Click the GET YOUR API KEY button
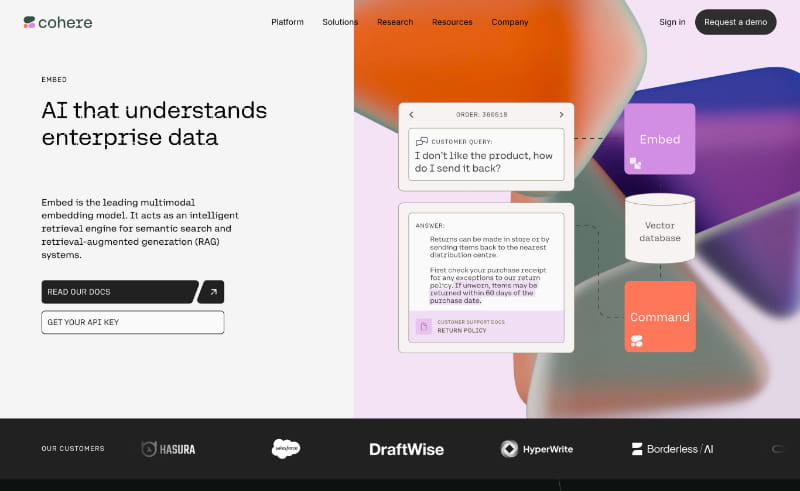 coord(133,322)
